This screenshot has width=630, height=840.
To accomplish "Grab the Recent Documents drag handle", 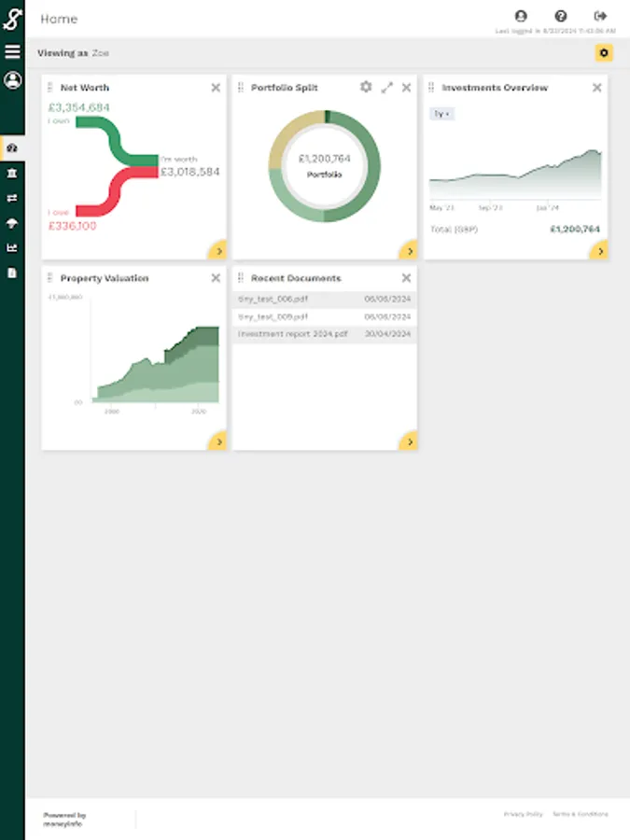I will pyautogui.click(x=241, y=277).
